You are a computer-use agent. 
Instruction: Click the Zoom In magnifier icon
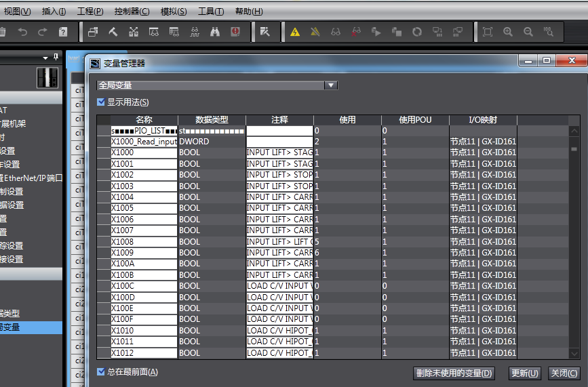click(508, 32)
